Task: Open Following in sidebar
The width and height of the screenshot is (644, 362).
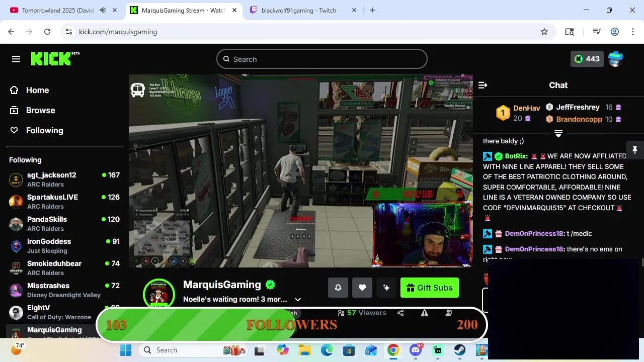Action: pyautogui.click(x=37, y=130)
